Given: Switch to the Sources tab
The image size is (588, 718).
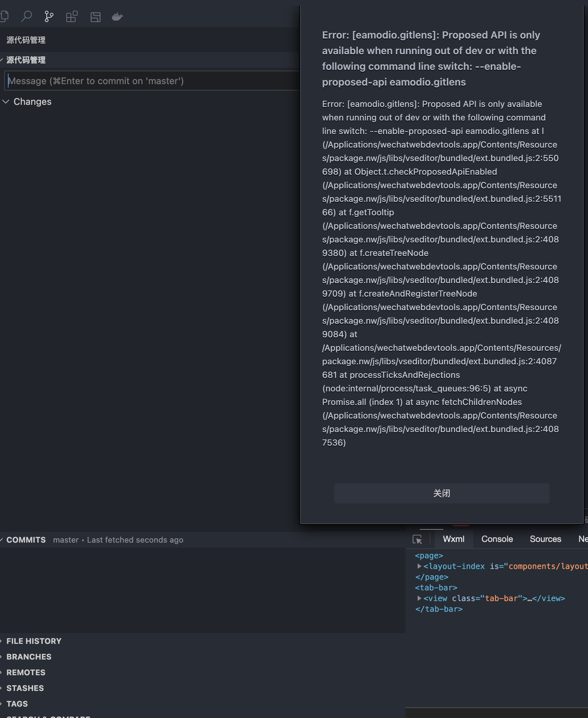Looking at the screenshot, I should [x=545, y=539].
